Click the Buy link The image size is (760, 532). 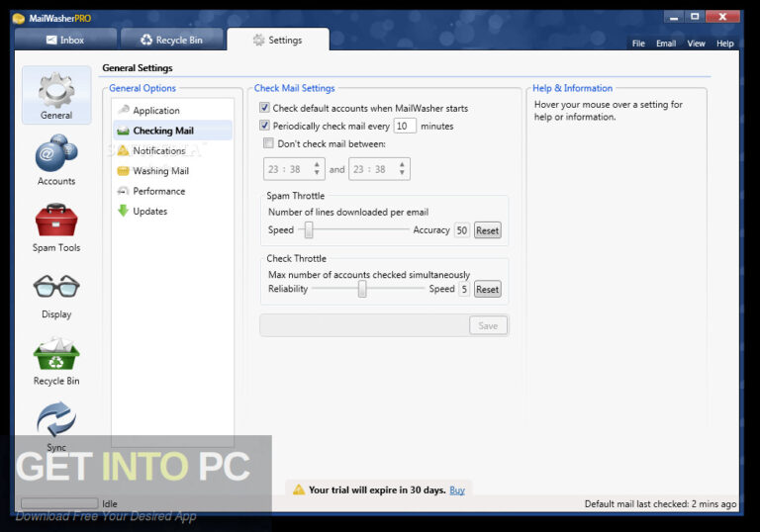coord(457,489)
